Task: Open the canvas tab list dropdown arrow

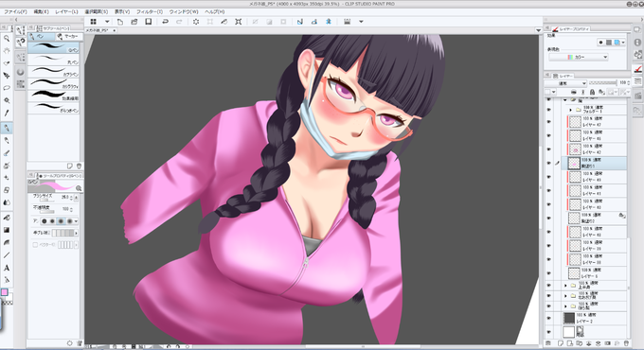Action: 538,30
